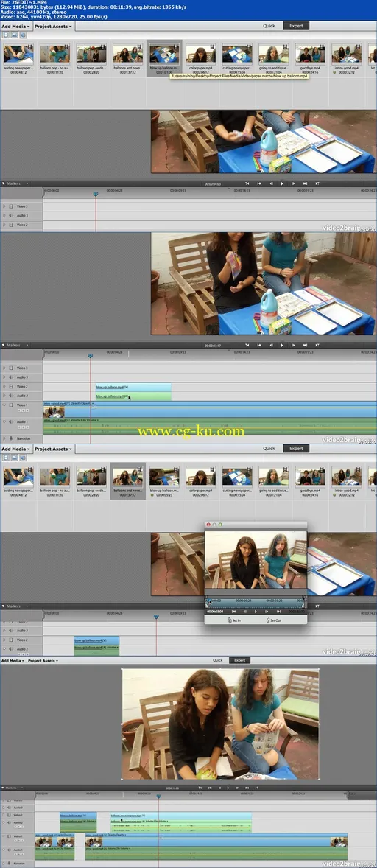
Task: Play the clip in the floating preview window
Action: tap(256, 611)
